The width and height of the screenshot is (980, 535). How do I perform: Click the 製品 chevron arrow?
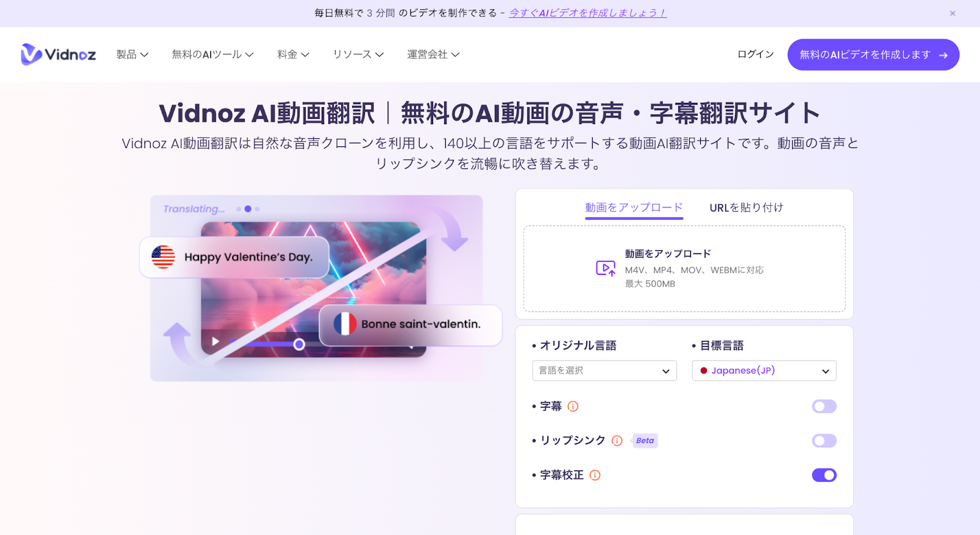pyautogui.click(x=145, y=55)
